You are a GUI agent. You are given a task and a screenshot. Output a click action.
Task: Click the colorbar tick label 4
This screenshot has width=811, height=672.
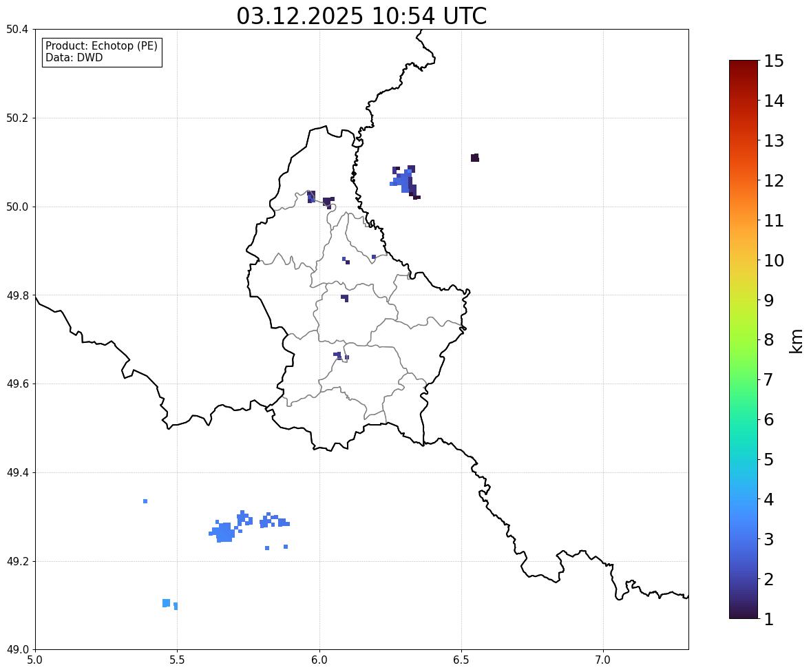click(769, 499)
